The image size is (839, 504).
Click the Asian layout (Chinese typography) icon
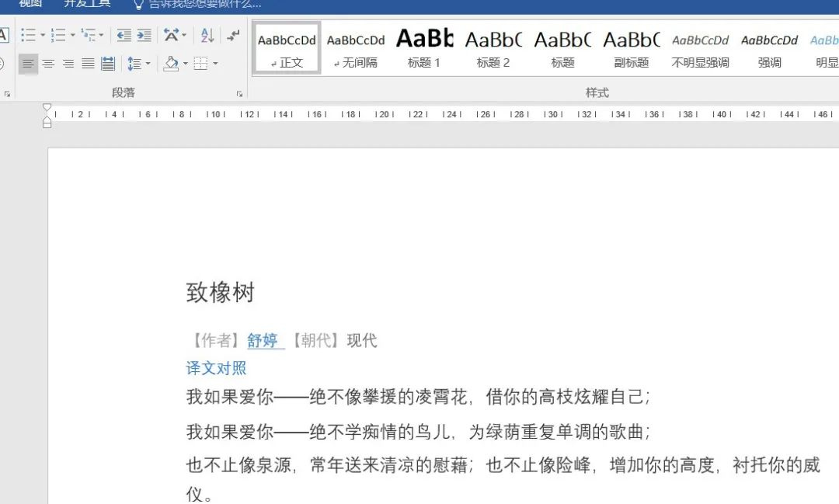171,35
